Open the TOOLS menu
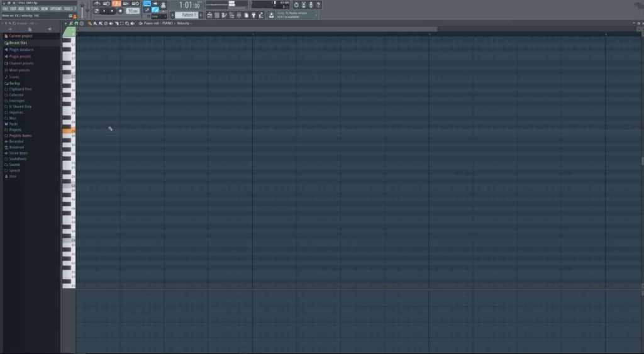Screen dimensions: 644x354 tap(69, 9)
